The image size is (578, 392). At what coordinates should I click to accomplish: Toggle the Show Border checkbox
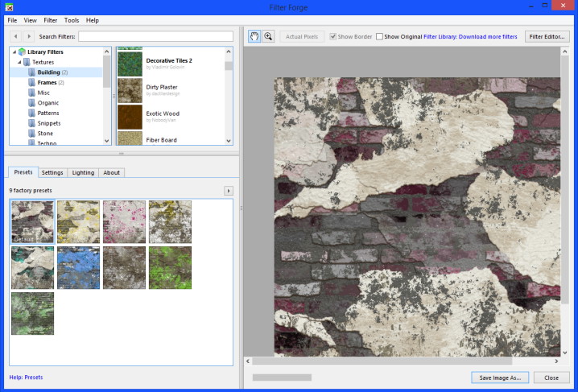click(x=332, y=36)
